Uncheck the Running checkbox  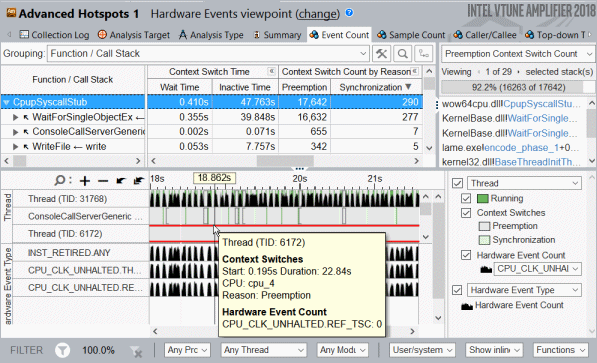click(x=466, y=198)
